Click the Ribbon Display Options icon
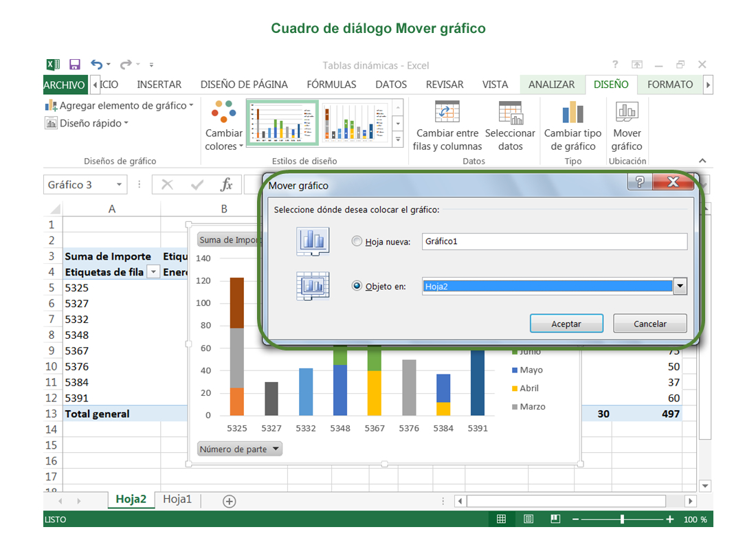This screenshot has width=756, height=536. 637,65
